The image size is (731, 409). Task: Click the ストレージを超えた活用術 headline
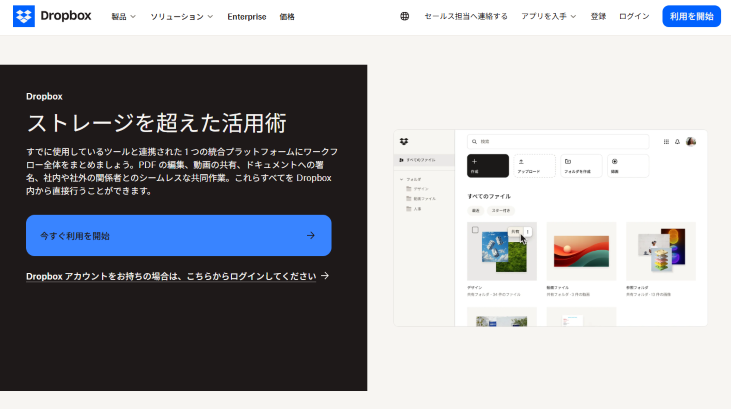157,124
